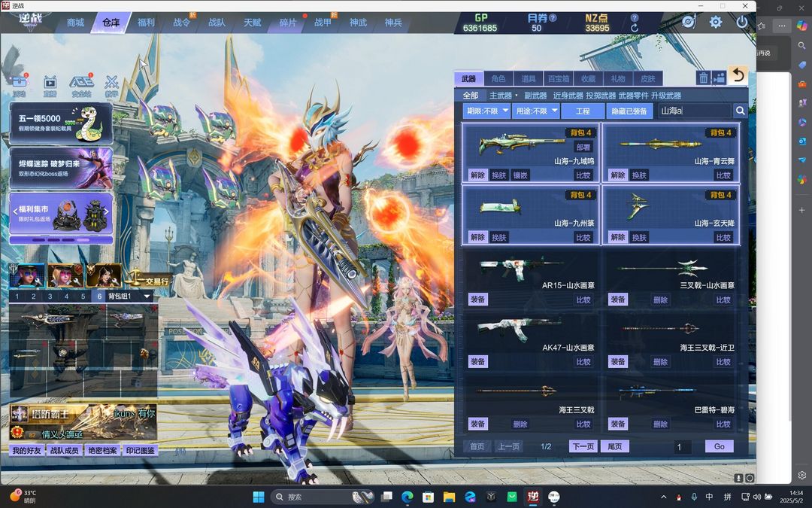Viewport: 812px width, 508px height.
Task: Click the previous arrow on the 福利集市 banner
Action: [15, 211]
